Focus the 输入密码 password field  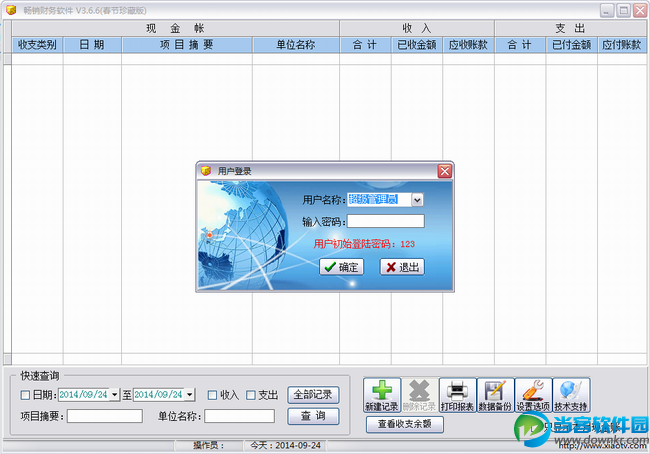(385, 221)
